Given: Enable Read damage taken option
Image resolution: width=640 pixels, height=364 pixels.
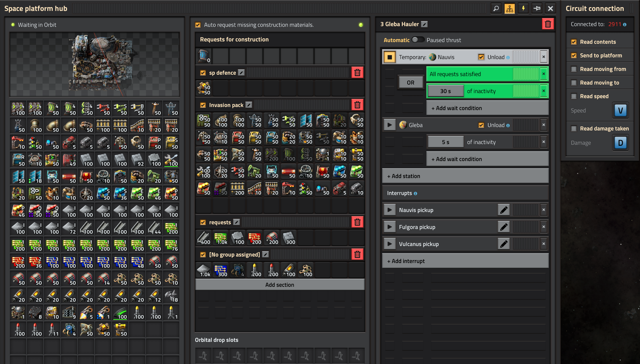Looking at the screenshot, I should click(574, 128).
